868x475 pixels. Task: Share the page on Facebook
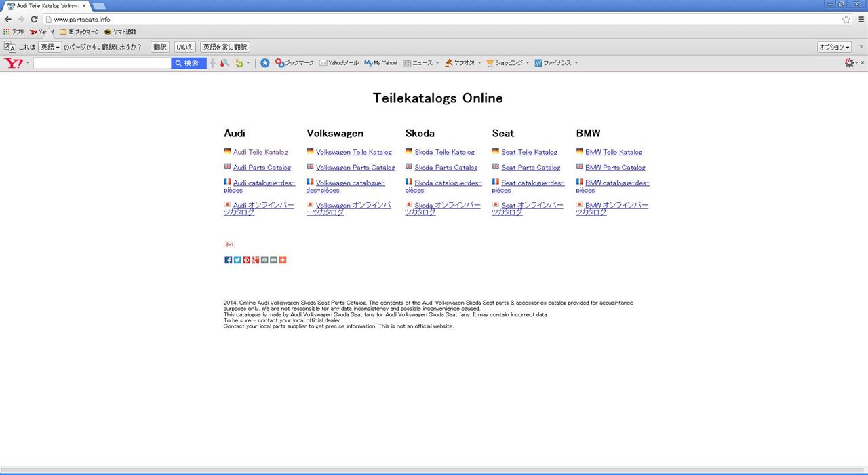pyautogui.click(x=229, y=260)
